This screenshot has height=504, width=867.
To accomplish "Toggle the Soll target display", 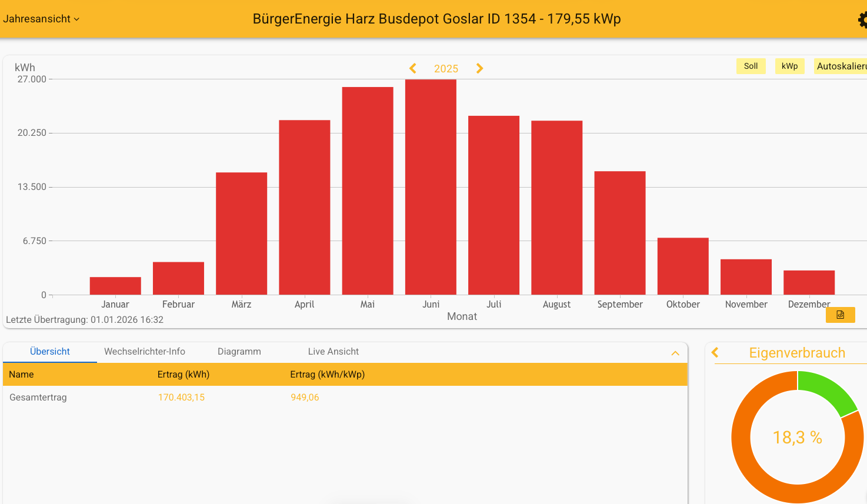I will tap(751, 66).
